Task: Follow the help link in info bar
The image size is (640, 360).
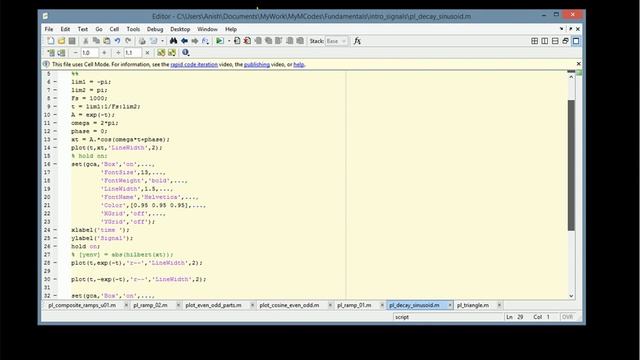Action: point(299,64)
